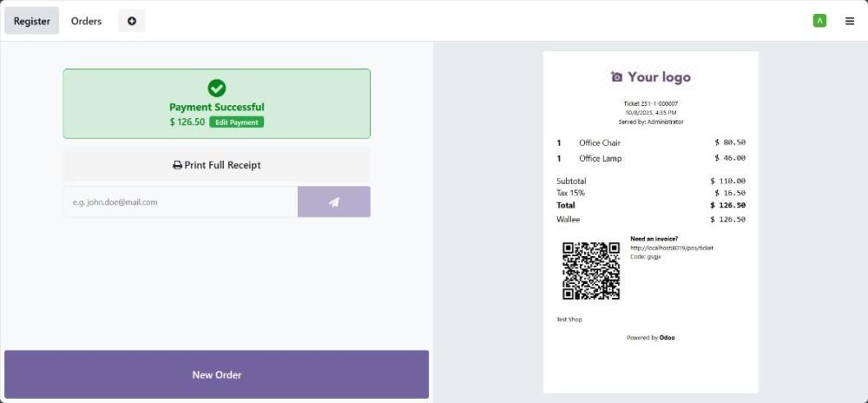
Task: Switch to the Register tab
Action: (x=32, y=21)
